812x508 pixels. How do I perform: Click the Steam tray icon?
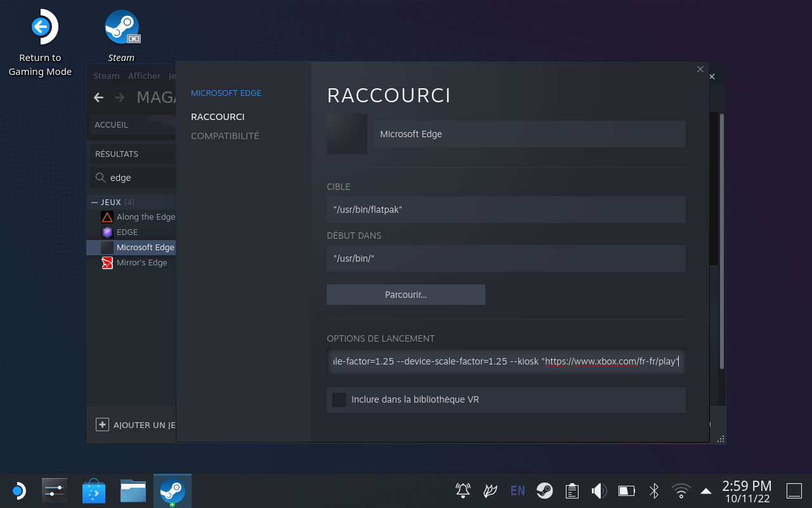[544, 490]
